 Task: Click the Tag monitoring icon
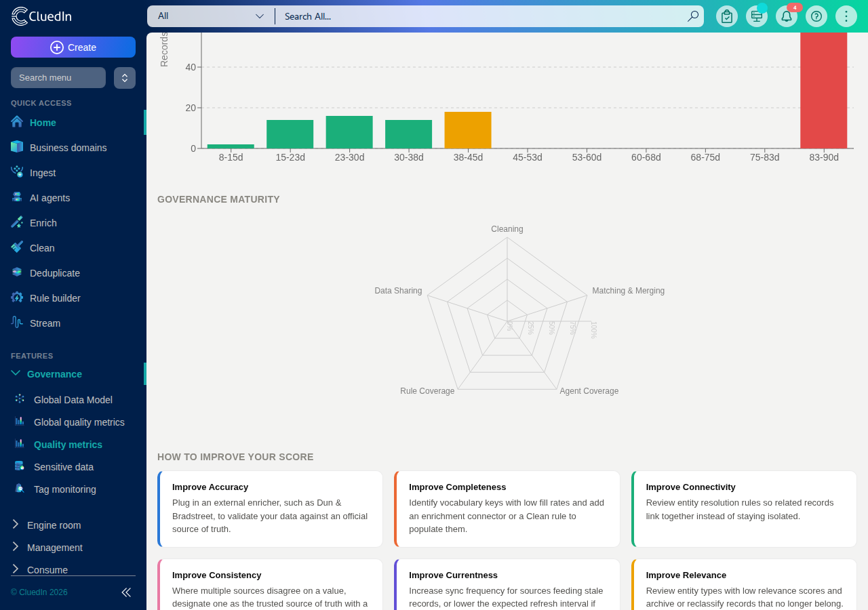(x=20, y=489)
